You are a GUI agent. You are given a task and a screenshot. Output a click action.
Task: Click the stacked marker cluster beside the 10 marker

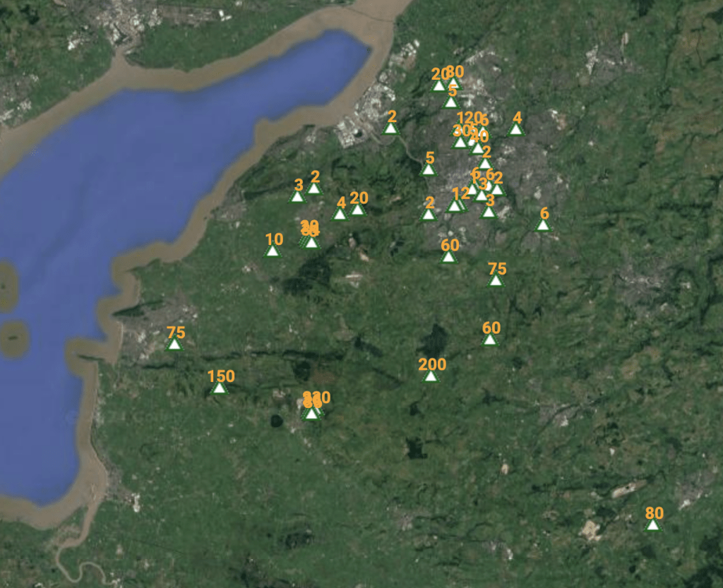pyautogui.click(x=311, y=242)
